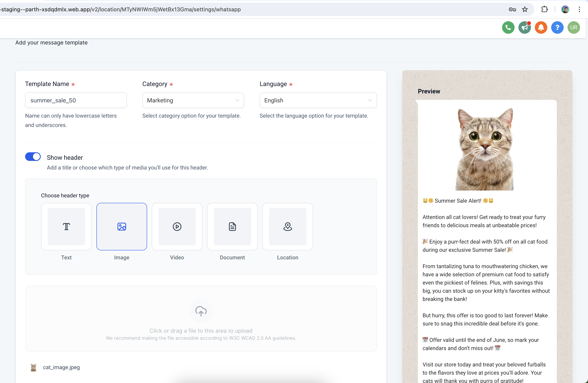588x383 pixels.
Task: Choose the Document header type
Action: click(x=232, y=226)
